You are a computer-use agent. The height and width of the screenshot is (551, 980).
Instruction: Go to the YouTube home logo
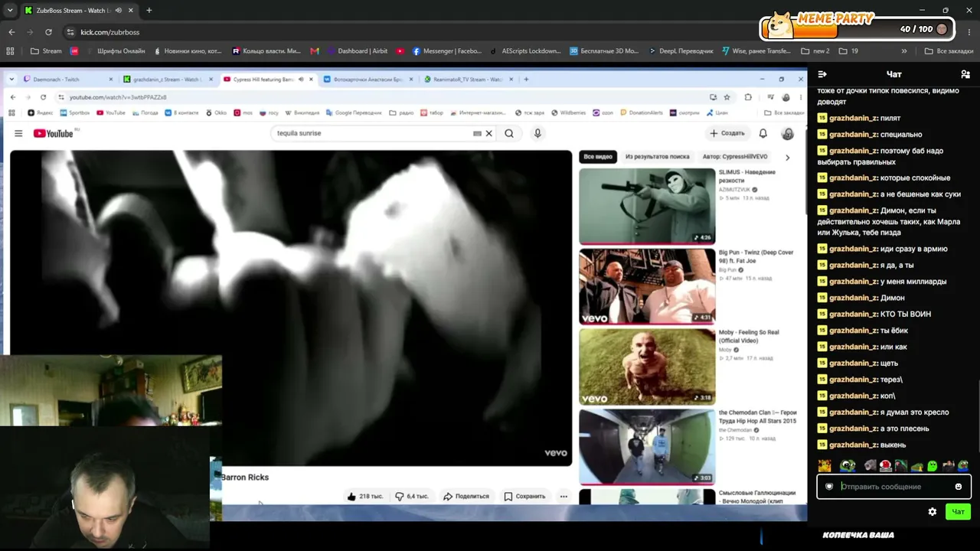[x=54, y=133]
